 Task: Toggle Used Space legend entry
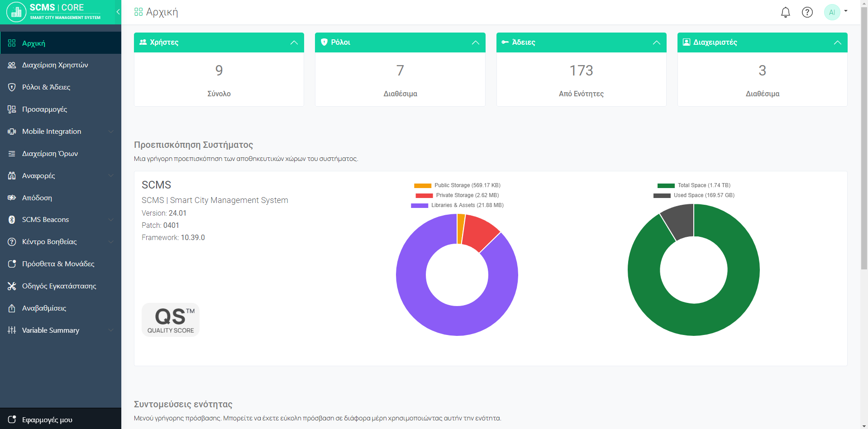pos(694,195)
